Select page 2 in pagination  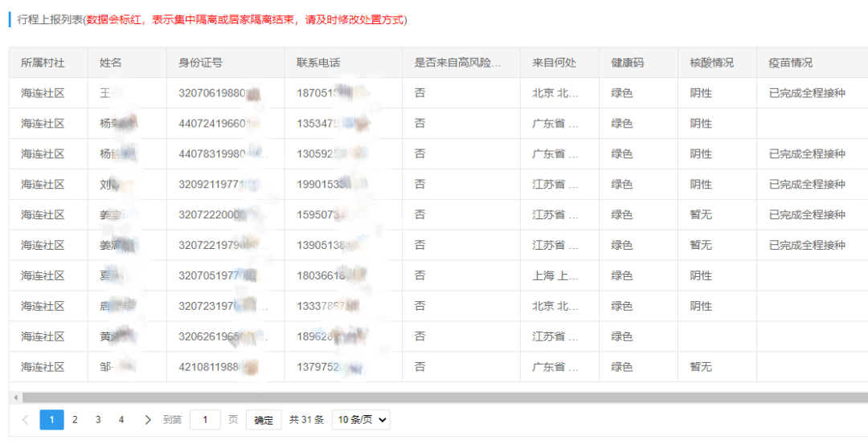pyautogui.click(x=75, y=419)
